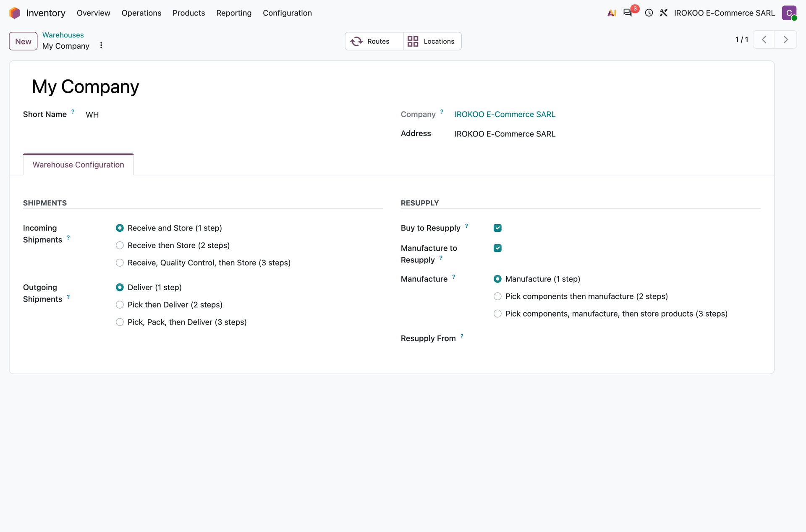
Task: Go to previous record arrow
Action: [x=764, y=40]
